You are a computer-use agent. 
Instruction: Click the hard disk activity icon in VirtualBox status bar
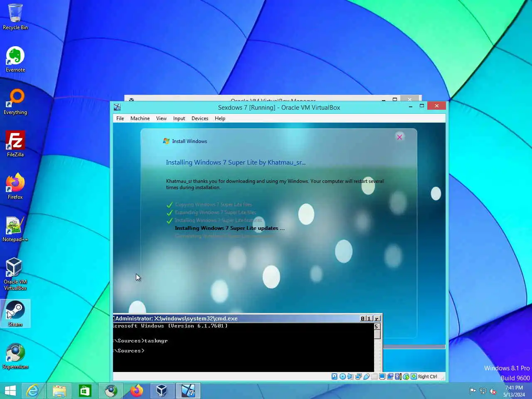pos(335,377)
